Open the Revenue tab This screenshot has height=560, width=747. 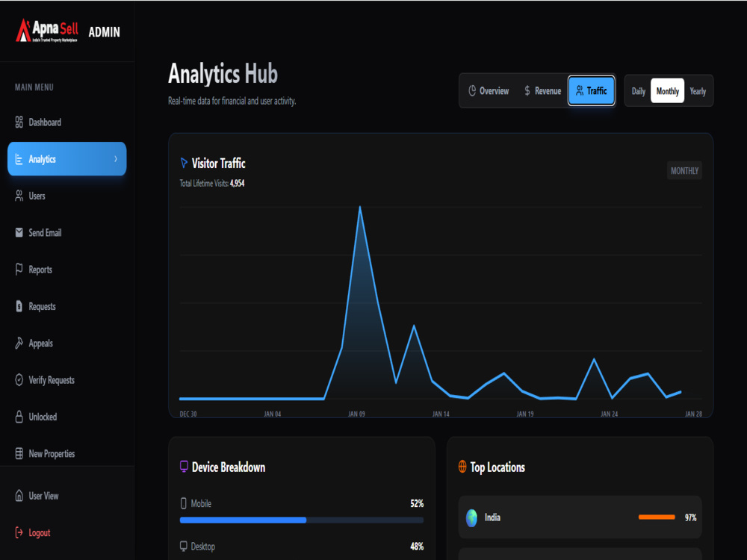tap(542, 90)
